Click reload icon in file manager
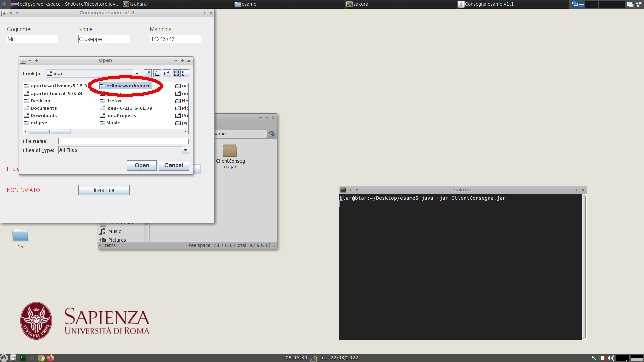 click(272, 134)
